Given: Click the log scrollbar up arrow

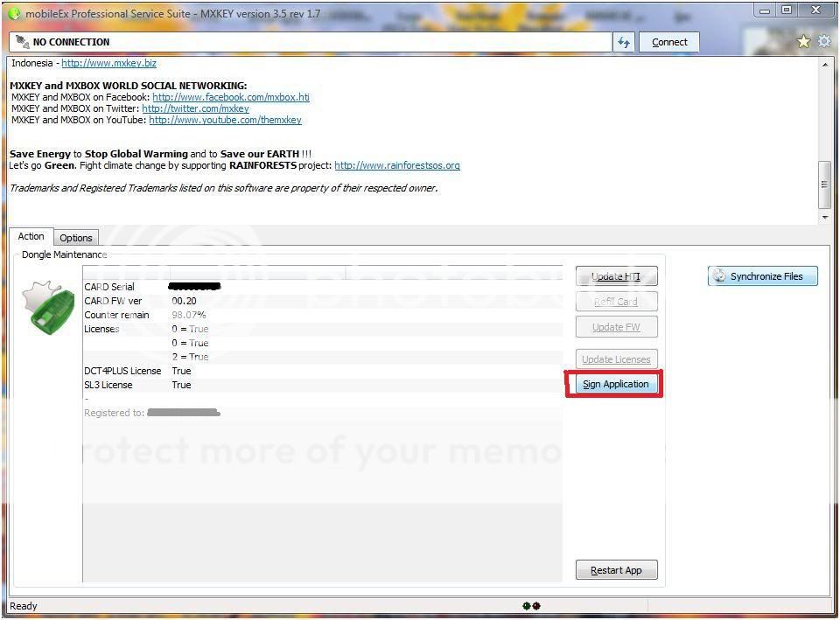Looking at the screenshot, I should coord(825,65).
